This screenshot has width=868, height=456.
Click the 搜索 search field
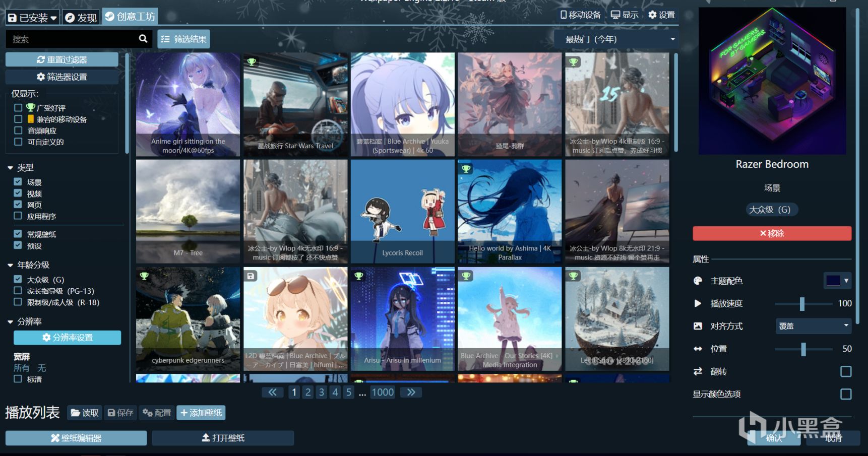pyautogui.click(x=78, y=39)
